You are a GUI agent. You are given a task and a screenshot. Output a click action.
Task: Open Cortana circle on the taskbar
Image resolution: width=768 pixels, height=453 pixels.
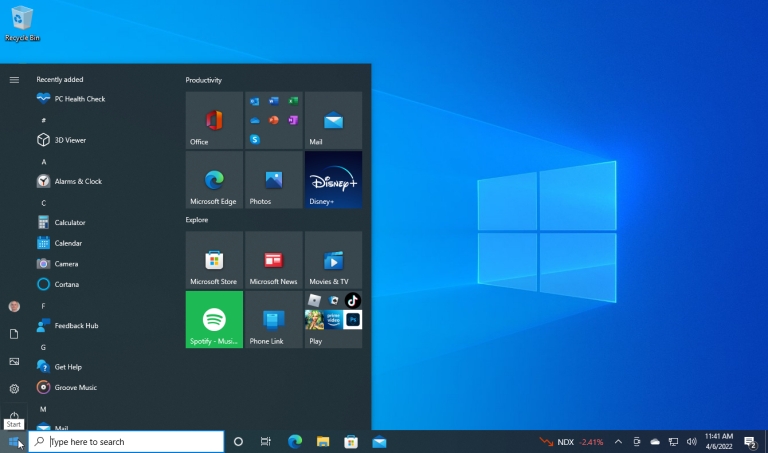point(238,442)
